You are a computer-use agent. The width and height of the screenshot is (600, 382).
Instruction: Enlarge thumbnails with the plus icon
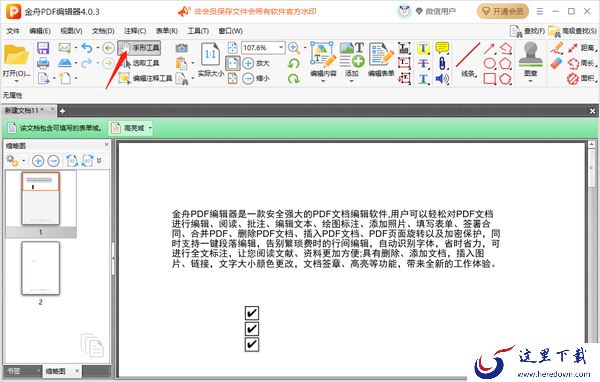tap(38, 161)
